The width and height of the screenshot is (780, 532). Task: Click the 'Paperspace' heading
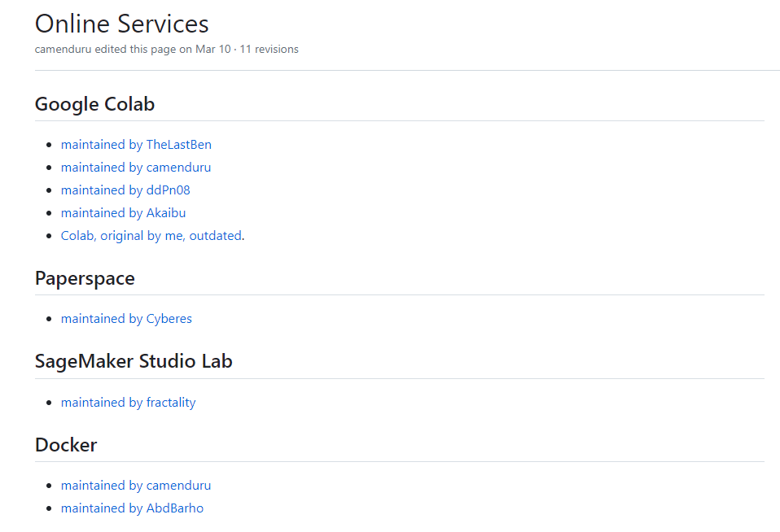coord(85,278)
